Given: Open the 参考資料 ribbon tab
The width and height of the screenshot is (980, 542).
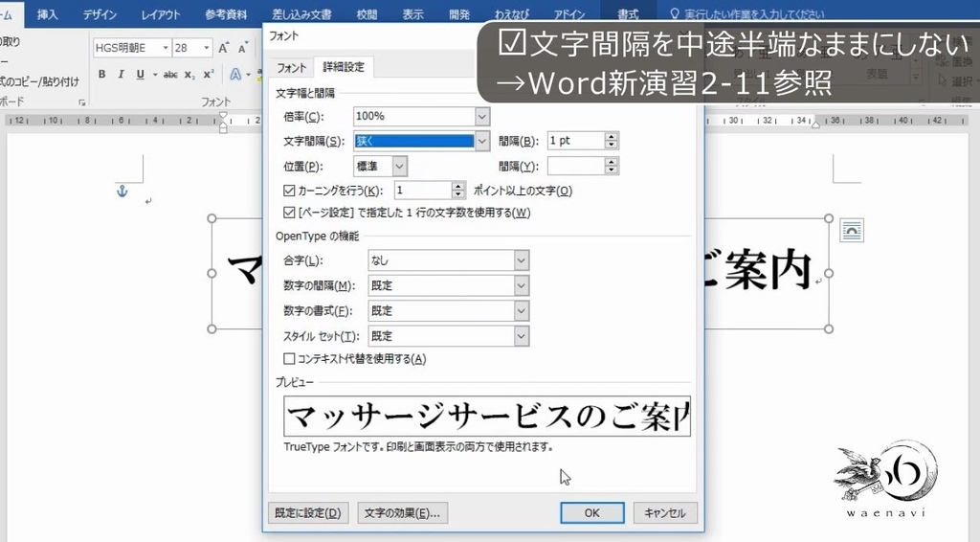Looking at the screenshot, I should [x=226, y=13].
